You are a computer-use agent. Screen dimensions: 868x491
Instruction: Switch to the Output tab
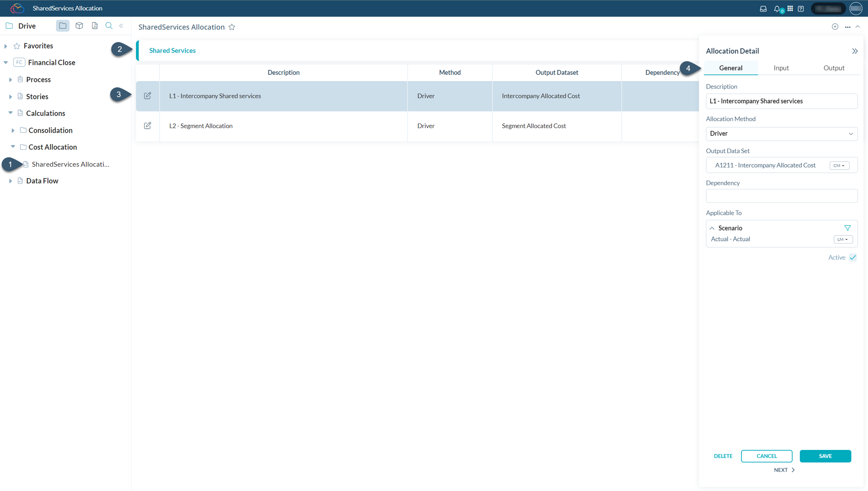(x=834, y=68)
